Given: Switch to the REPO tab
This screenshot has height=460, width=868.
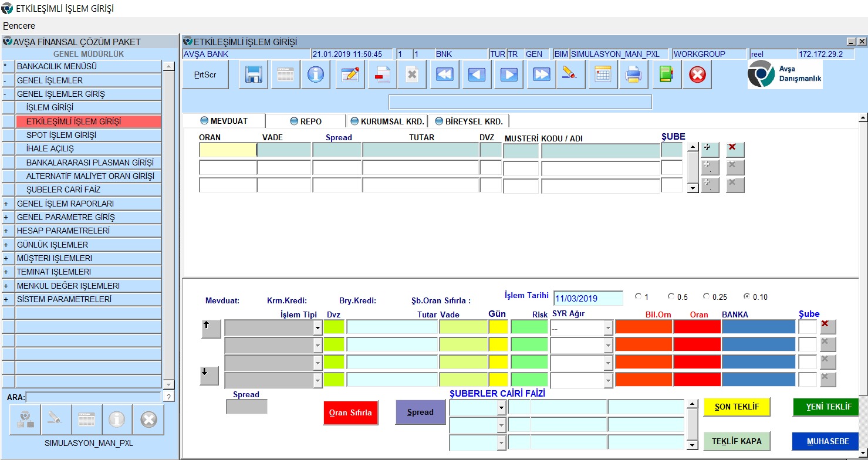Looking at the screenshot, I should tap(306, 121).
